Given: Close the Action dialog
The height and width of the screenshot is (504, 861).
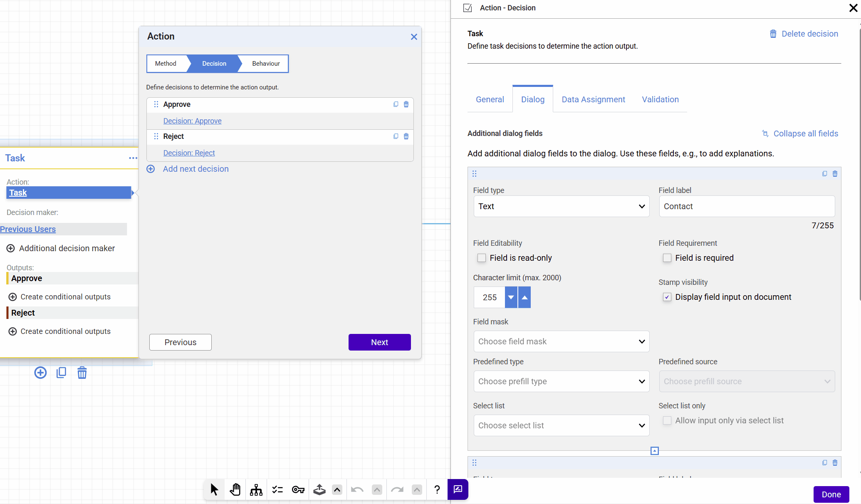Looking at the screenshot, I should click(414, 37).
